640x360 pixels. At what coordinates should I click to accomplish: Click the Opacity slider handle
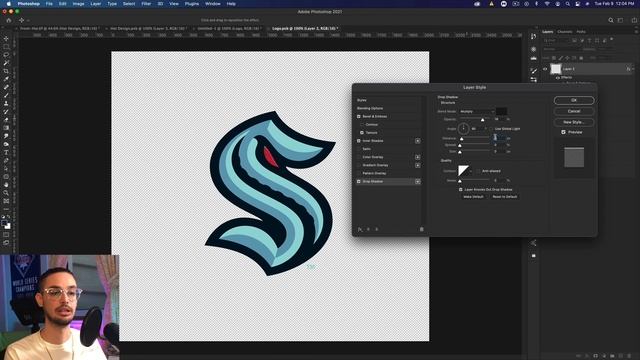point(482,120)
